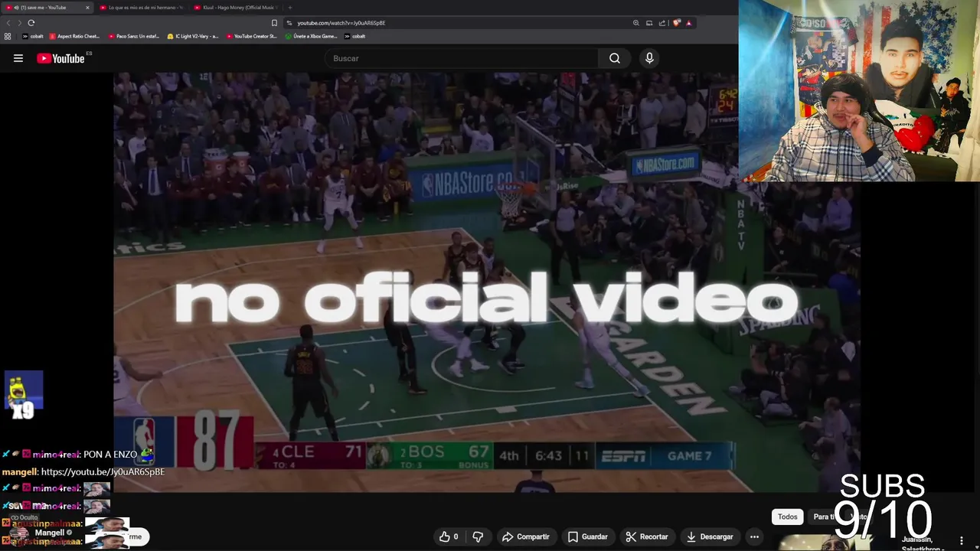The width and height of the screenshot is (980, 551).
Task: Open the bookmarks apps grid icon
Action: 8,36
